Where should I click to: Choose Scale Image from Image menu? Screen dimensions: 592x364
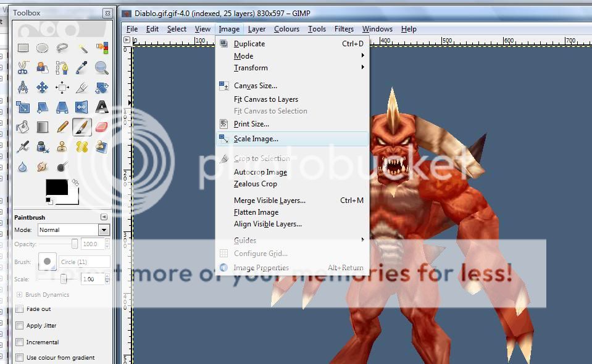(292, 139)
